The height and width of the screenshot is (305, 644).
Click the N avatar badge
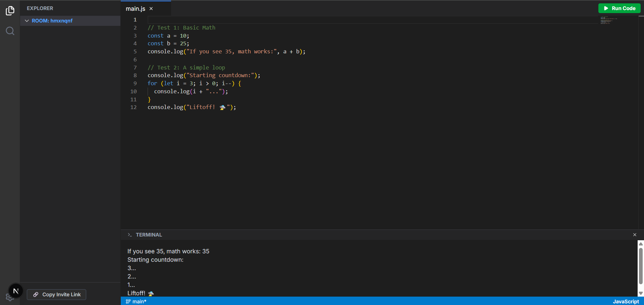(16, 291)
